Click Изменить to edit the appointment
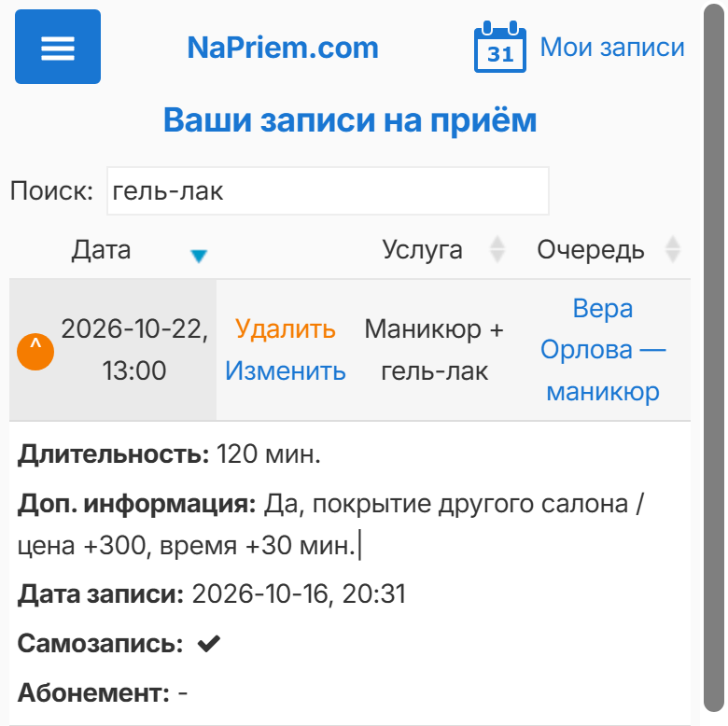This screenshot has width=728, height=726. pos(285,370)
